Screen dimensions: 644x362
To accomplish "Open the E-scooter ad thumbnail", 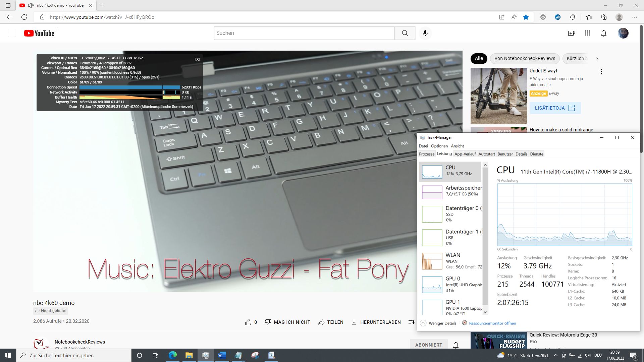I will (x=498, y=96).
